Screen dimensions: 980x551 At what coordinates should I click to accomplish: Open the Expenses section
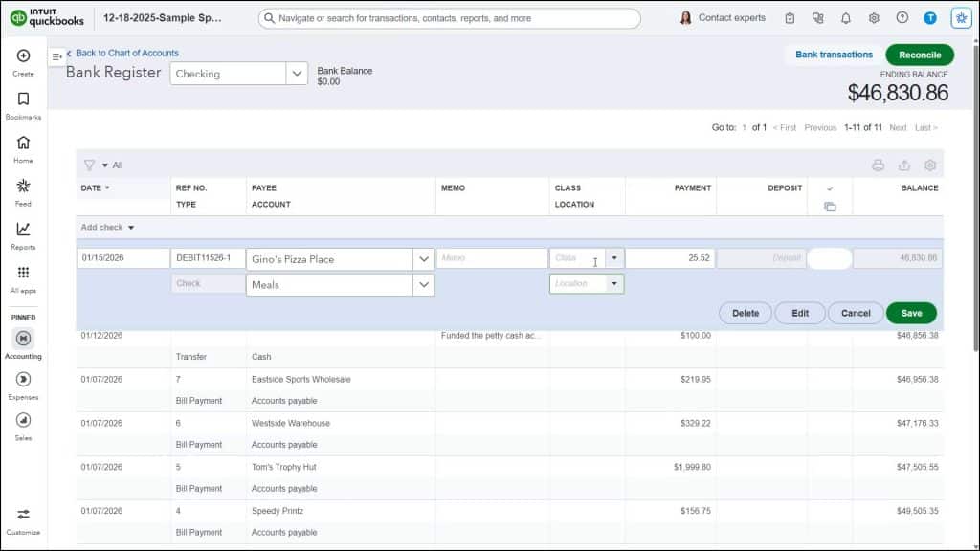pos(23,386)
